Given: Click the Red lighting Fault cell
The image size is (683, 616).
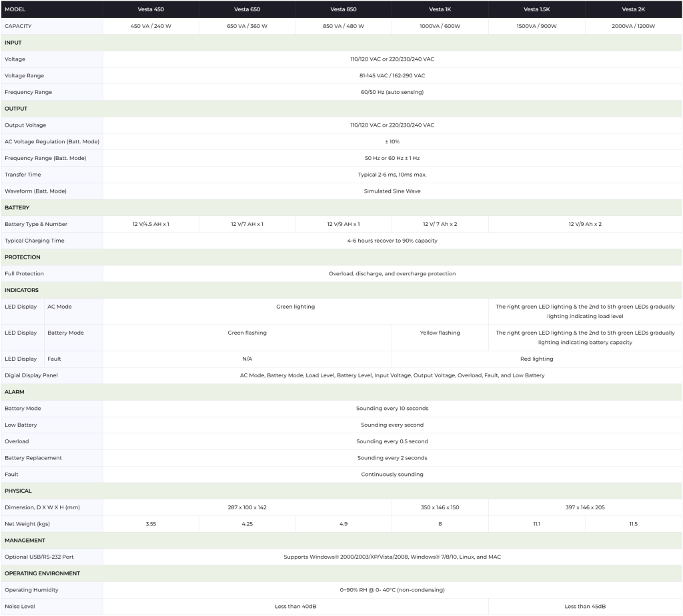Looking at the screenshot, I should [537, 359].
